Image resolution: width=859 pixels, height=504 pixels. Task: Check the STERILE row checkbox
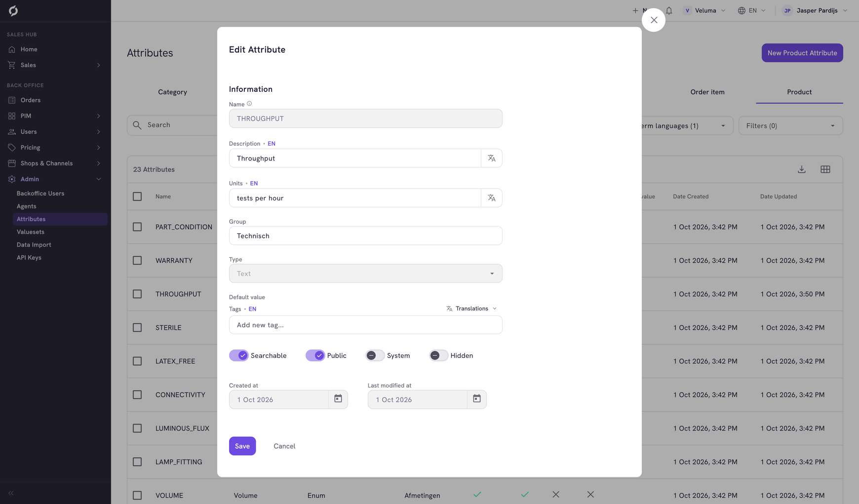[x=137, y=328]
